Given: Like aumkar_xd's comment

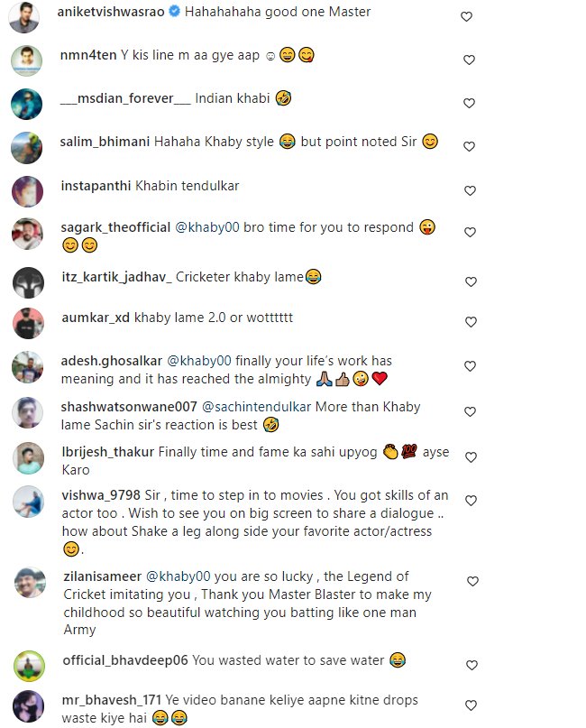Looking at the screenshot, I should point(469,322).
